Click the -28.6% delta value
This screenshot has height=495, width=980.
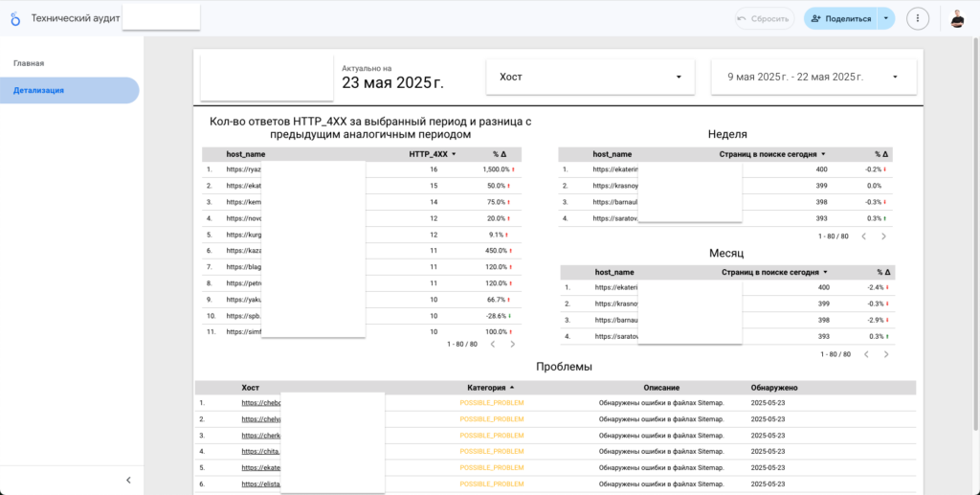tap(497, 316)
